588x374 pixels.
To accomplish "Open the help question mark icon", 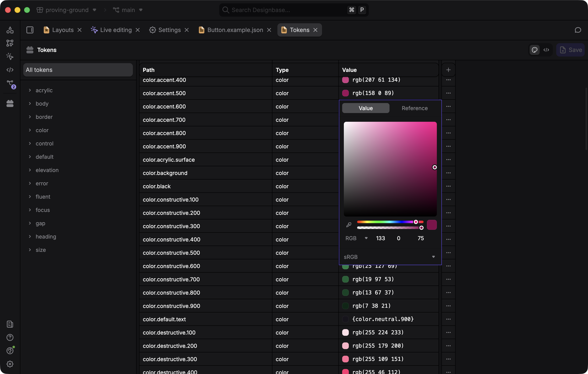I will point(10,337).
